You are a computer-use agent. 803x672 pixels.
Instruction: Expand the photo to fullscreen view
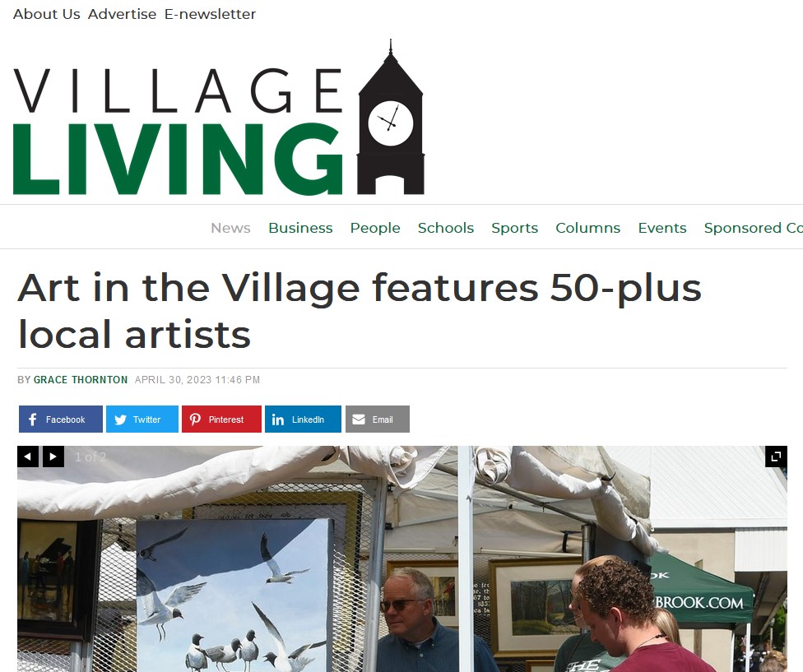point(776,456)
